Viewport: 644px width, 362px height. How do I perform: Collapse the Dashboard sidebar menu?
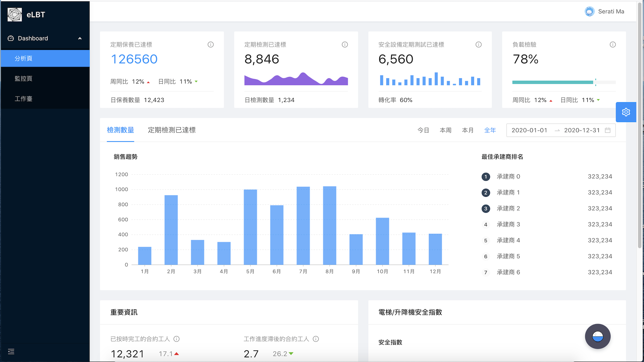point(80,39)
